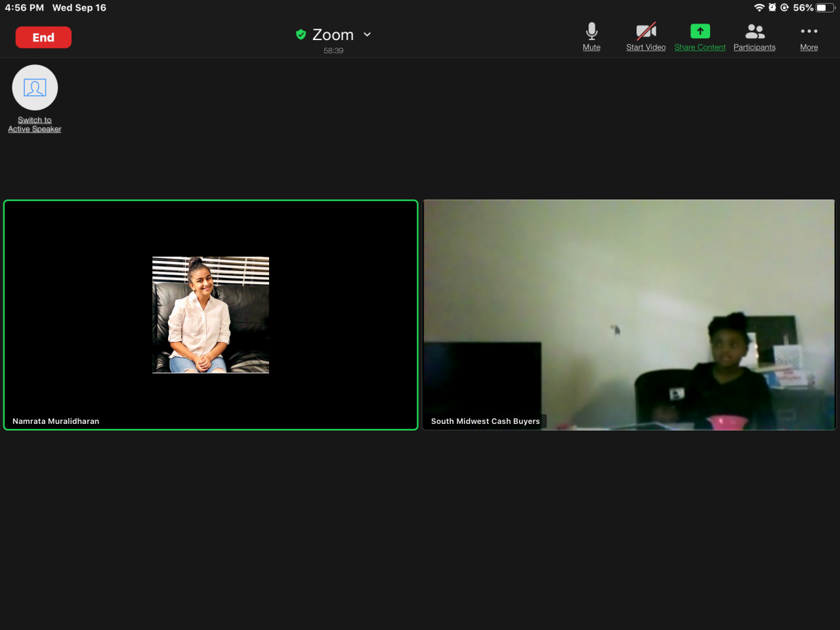End the Zoom meeting
The width and height of the screenshot is (840, 630).
(43, 37)
